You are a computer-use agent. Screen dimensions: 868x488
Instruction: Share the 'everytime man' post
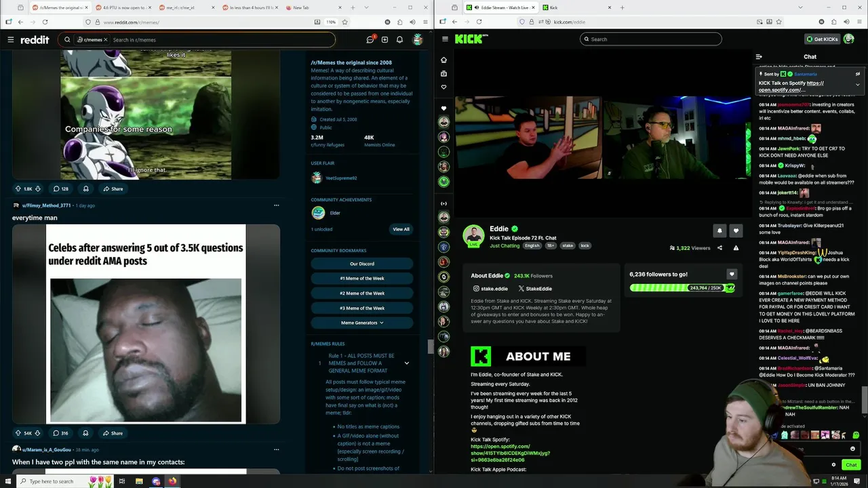coord(113,432)
